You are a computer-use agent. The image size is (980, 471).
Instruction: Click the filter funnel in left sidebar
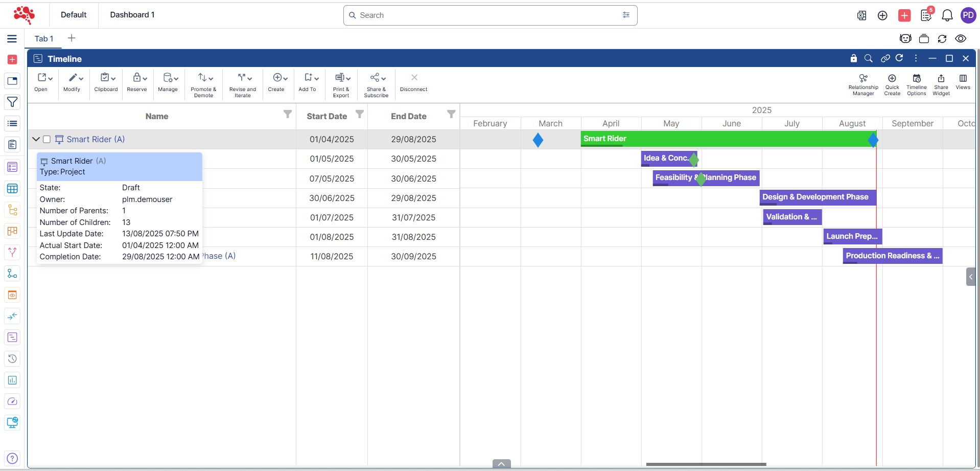tap(12, 102)
